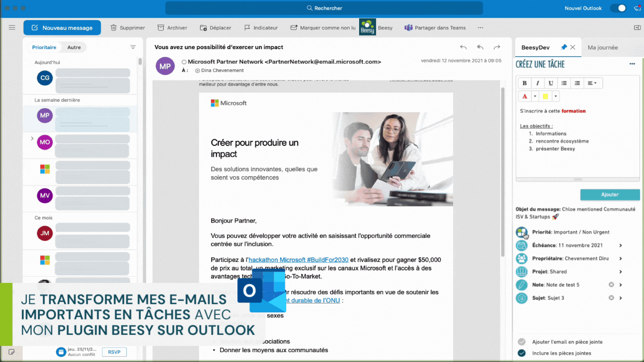The width and height of the screenshot is (644, 362).
Task: Open highlight color dropdown arrow
Action: [555, 96]
